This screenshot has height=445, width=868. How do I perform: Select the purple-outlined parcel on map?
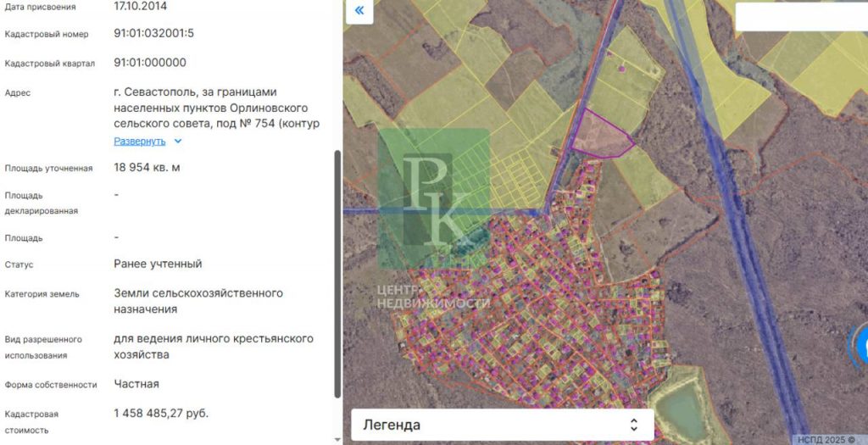tap(601, 135)
